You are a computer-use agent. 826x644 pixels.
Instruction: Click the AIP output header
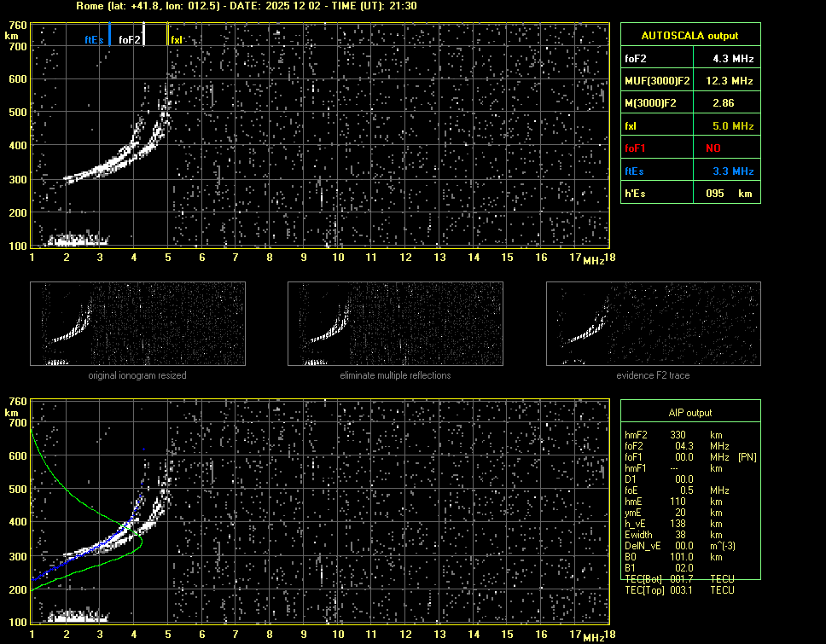689,413
